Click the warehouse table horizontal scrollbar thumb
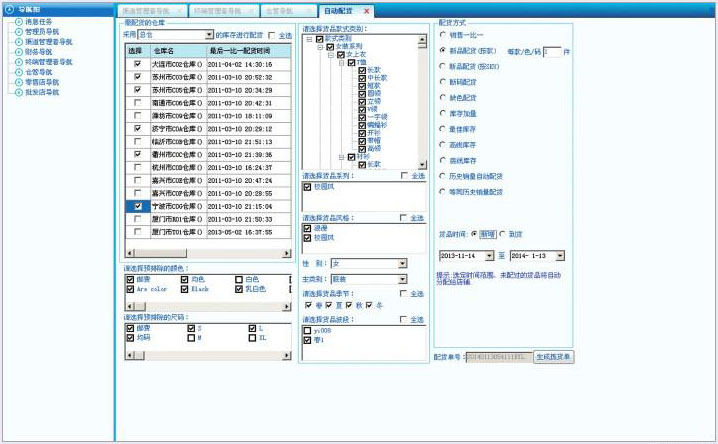 tap(161, 253)
